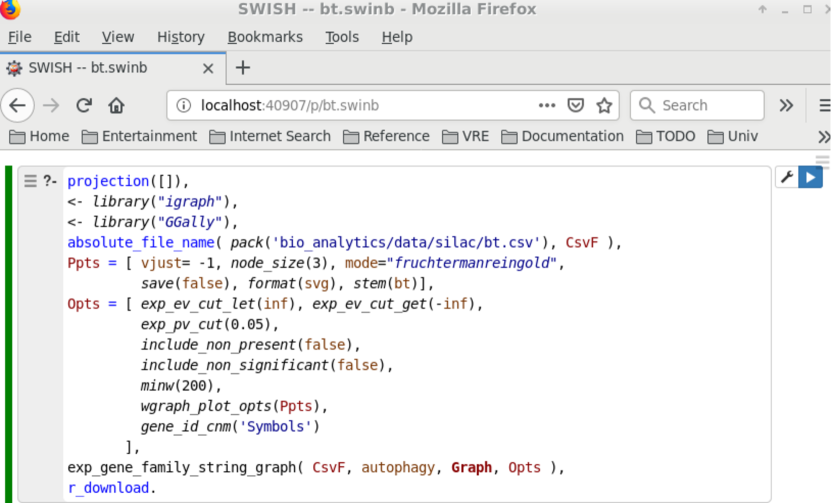Screen dimensions: 831x503
Task: Reload the current page
Action: pos(84,105)
